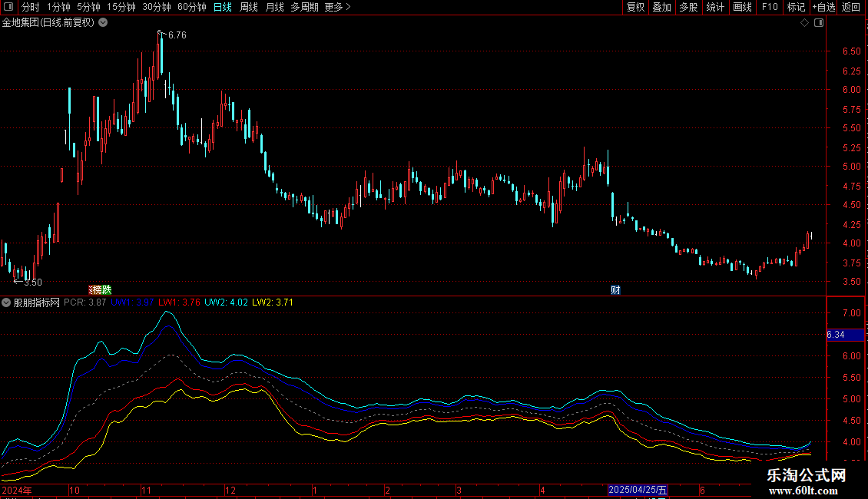This screenshot has width=868, height=499.
Task: Click the 标记 mark button
Action: (796, 7)
